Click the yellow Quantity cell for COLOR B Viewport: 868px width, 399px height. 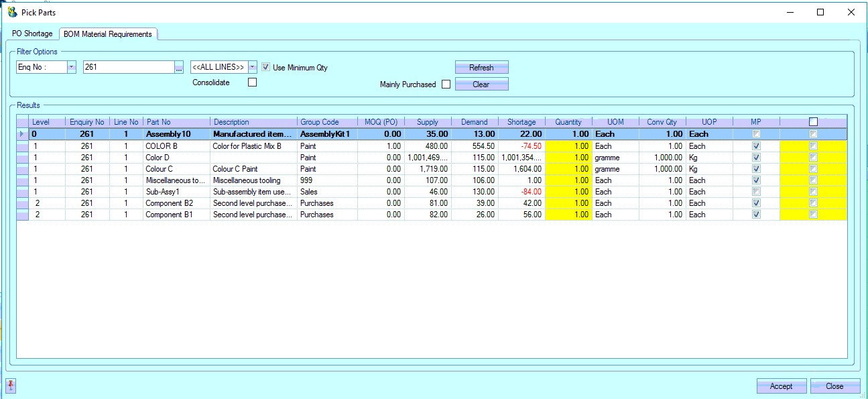point(568,146)
